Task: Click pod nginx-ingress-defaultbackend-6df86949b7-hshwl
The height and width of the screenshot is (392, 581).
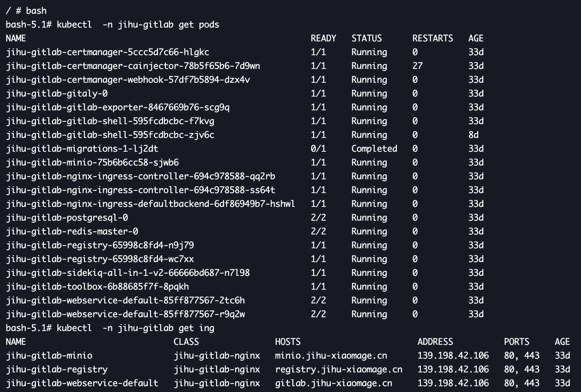Action: (151, 204)
